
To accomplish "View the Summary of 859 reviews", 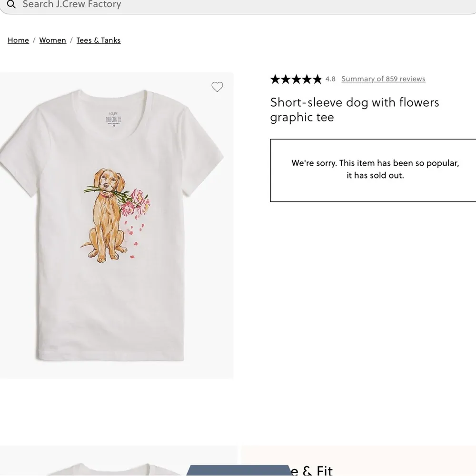I will (383, 79).
